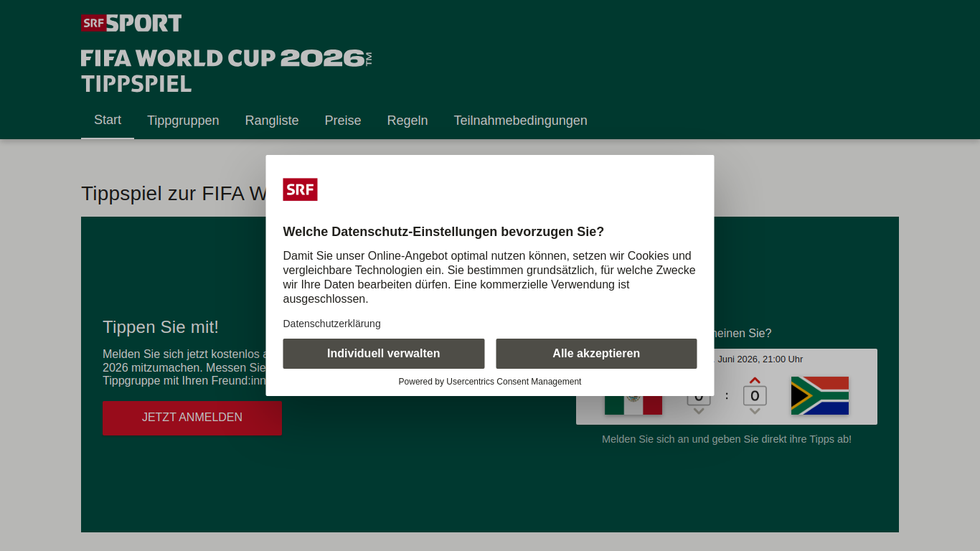
Task: Decrease the South Africa score with down arrow
Action: click(755, 411)
